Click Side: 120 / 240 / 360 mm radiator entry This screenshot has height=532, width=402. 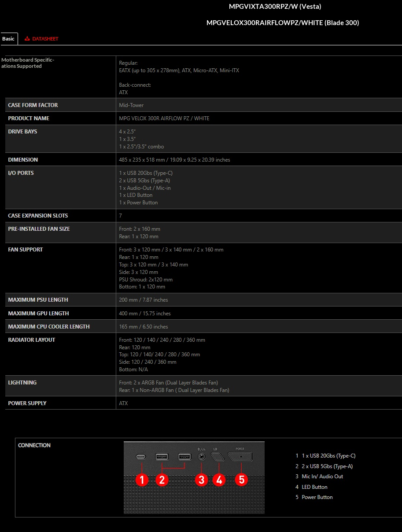[x=148, y=362]
